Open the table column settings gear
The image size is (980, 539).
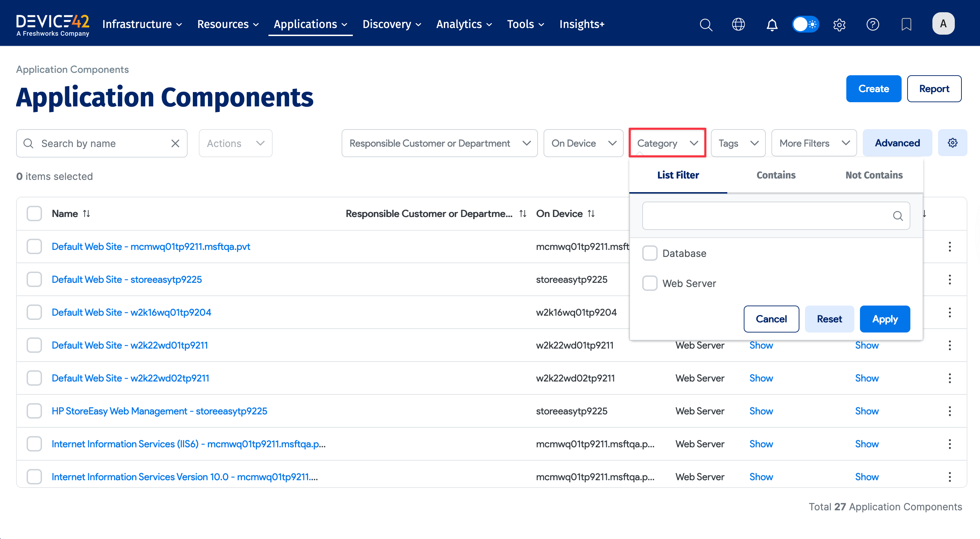click(953, 143)
